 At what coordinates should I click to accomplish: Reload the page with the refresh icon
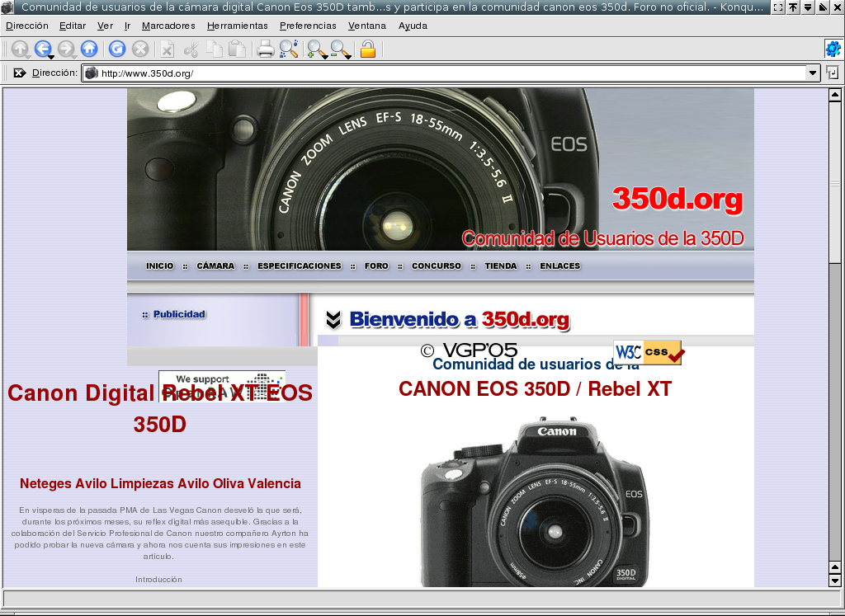point(117,49)
